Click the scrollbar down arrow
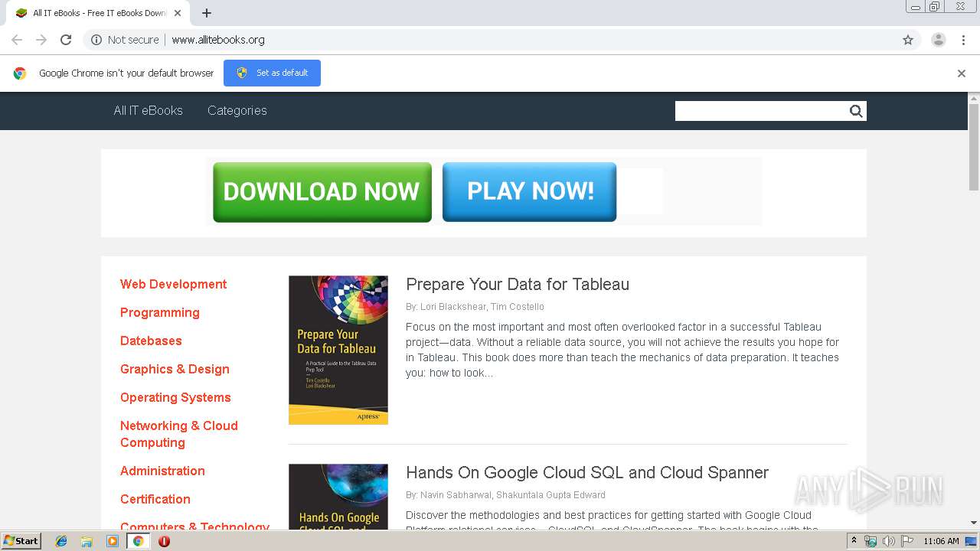 [x=974, y=523]
